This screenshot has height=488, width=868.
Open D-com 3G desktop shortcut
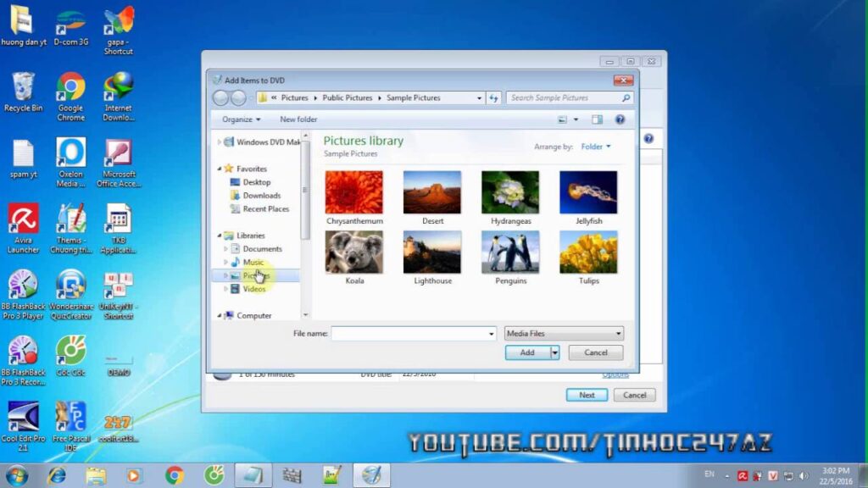[71, 26]
